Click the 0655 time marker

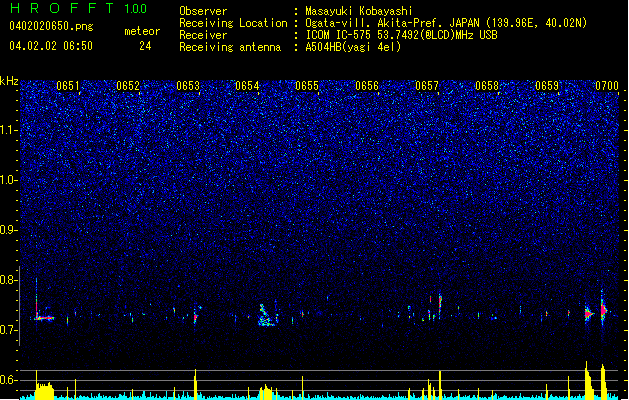(x=307, y=86)
